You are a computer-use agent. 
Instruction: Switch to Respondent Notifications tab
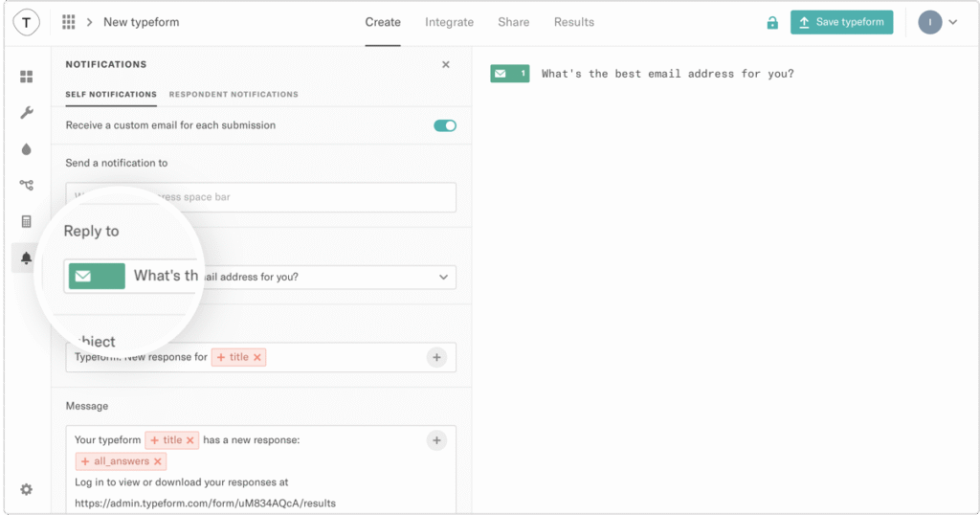[x=234, y=95]
